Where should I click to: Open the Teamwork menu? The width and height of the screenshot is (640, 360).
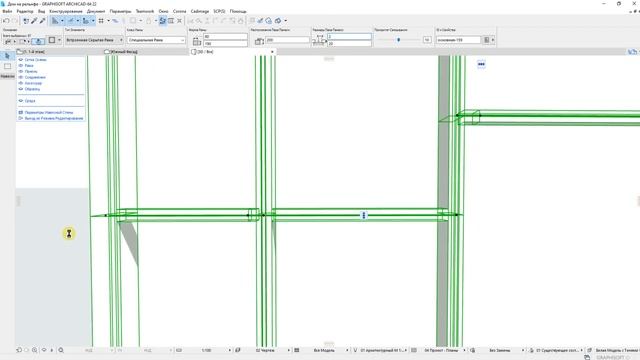[145, 11]
